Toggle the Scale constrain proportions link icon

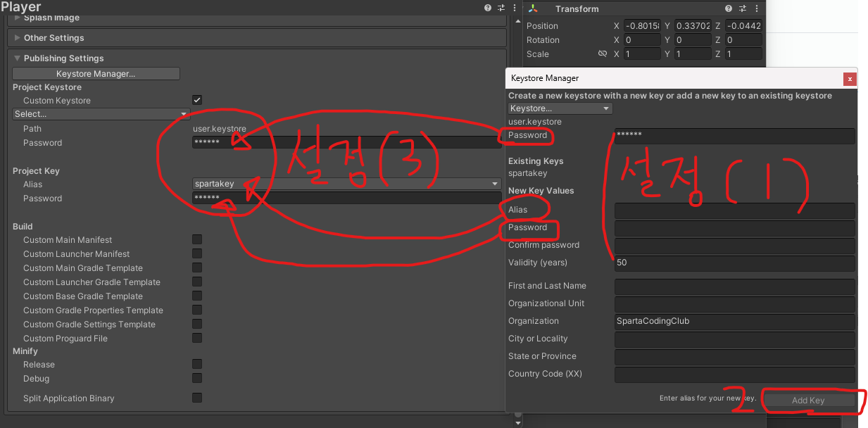click(603, 54)
